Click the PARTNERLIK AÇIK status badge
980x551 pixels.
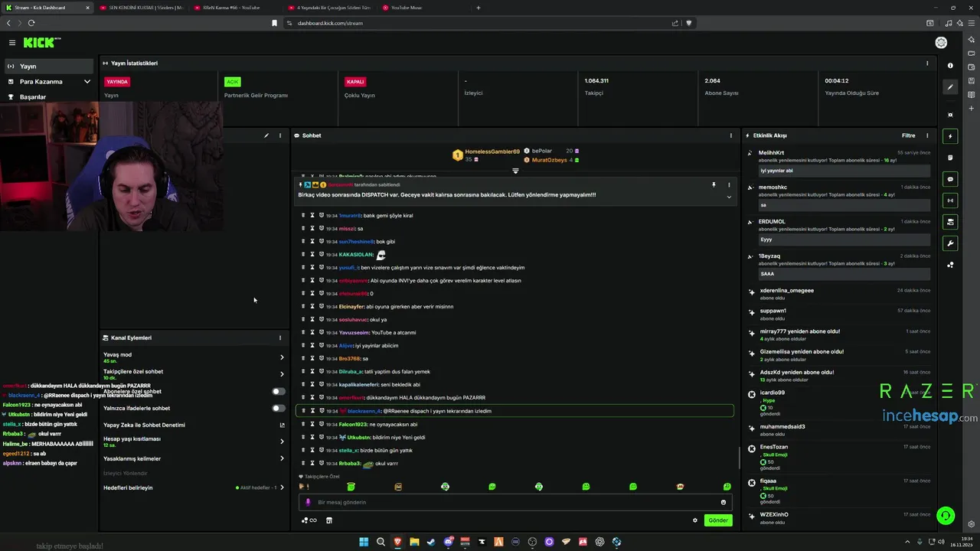coord(232,82)
